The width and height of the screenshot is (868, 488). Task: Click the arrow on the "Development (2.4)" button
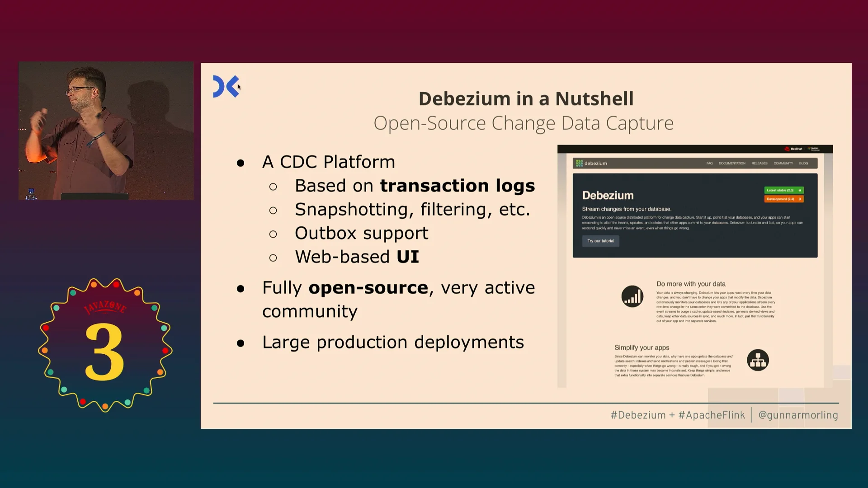pos(800,199)
